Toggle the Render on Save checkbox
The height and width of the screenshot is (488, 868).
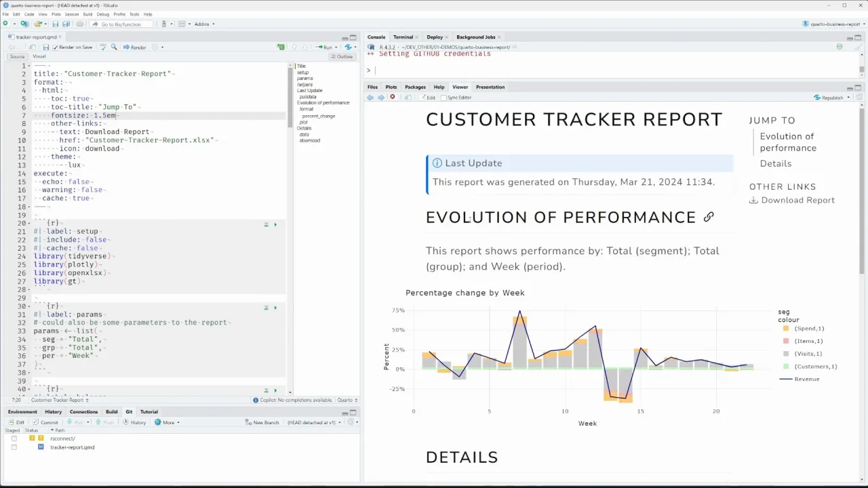click(x=56, y=47)
